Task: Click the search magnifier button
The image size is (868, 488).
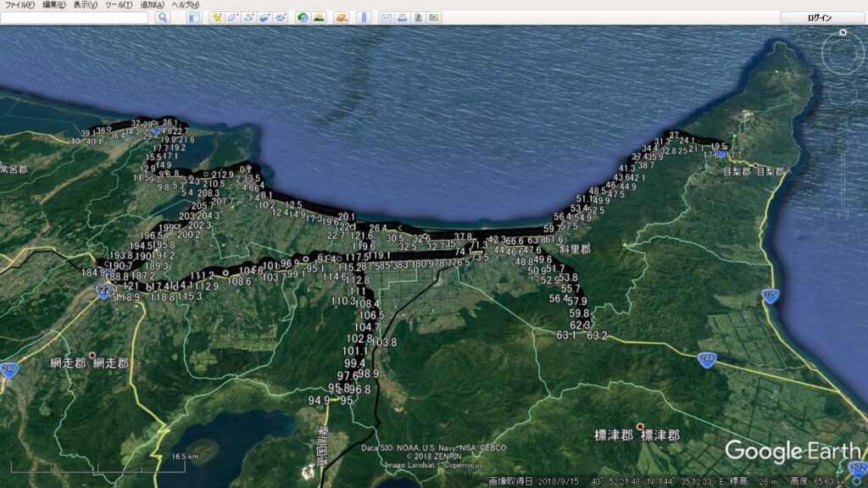Action: pos(162,17)
